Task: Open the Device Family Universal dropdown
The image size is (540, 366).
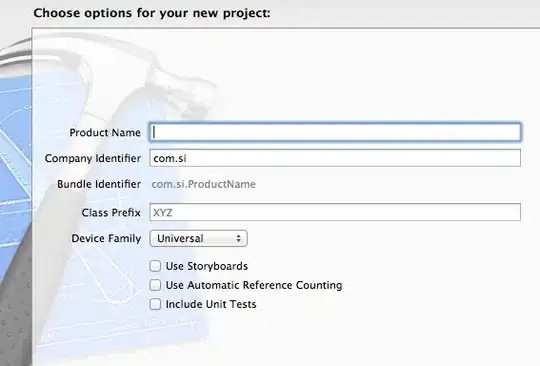Action: click(198, 239)
